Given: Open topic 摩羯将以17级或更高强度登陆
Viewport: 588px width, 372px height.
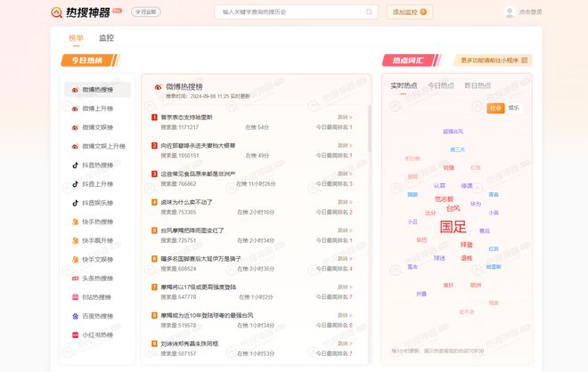Looking at the screenshot, I should point(199,287).
